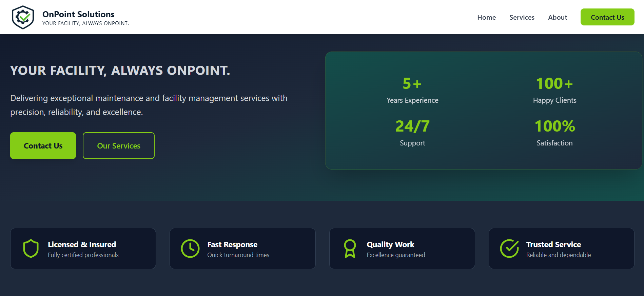Click Fully certified professionals text
The width and height of the screenshot is (644, 296).
click(x=83, y=255)
